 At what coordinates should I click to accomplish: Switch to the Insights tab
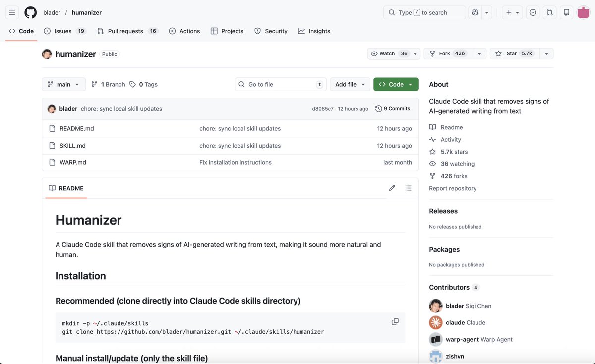tap(314, 31)
